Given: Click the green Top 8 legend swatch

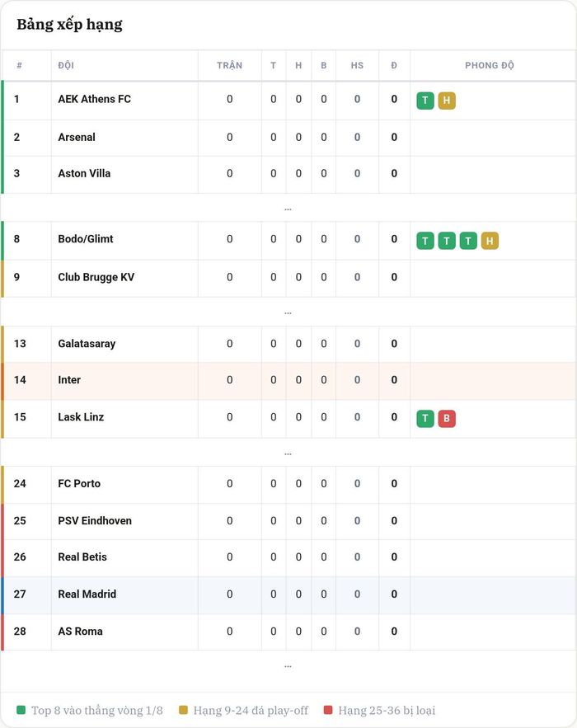Looking at the screenshot, I should [x=21, y=710].
